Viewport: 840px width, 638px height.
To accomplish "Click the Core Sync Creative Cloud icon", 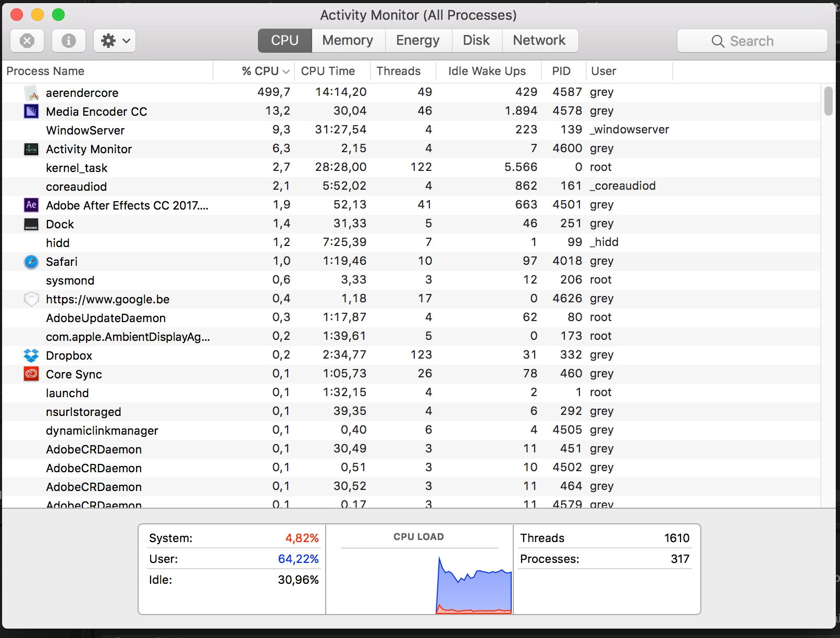I will pyautogui.click(x=32, y=374).
